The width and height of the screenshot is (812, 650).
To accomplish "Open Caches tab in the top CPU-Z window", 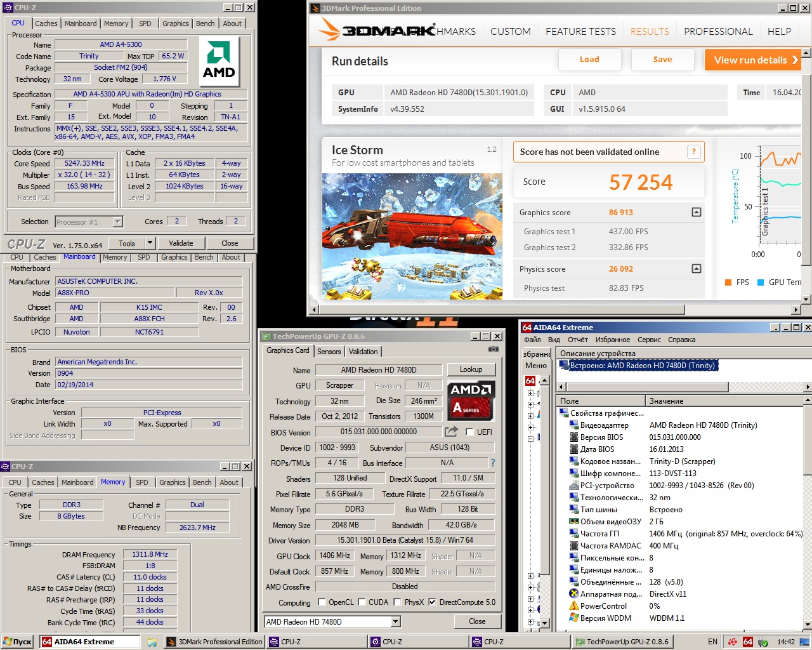I will (x=46, y=23).
